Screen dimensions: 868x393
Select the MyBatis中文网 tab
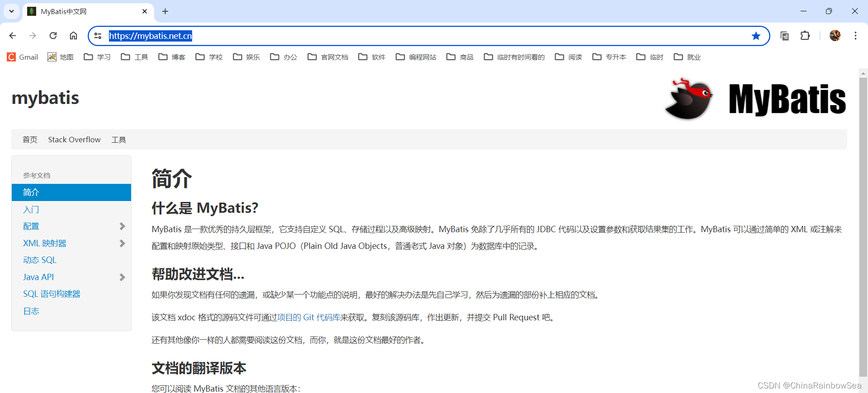(88, 11)
